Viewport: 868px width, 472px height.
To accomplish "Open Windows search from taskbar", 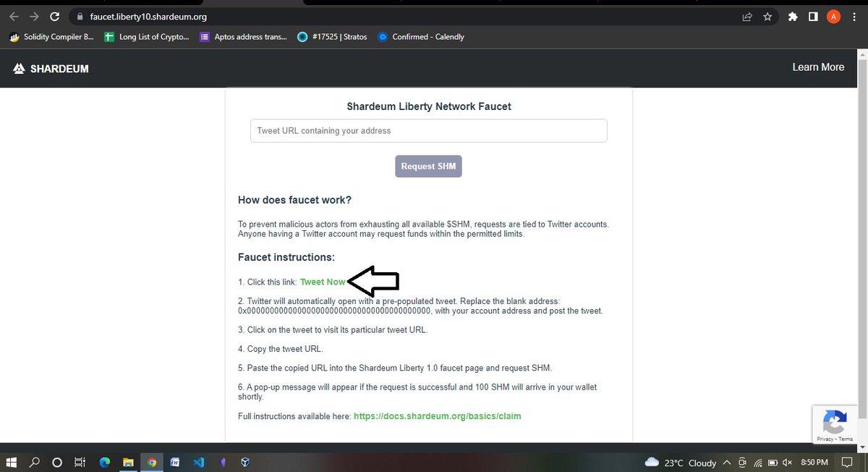I will pyautogui.click(x=34, y=462).
